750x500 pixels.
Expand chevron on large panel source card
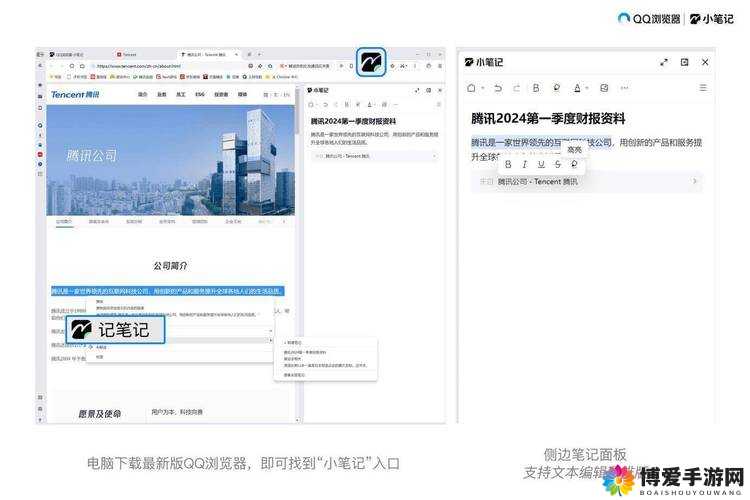[x=695, y=181]
